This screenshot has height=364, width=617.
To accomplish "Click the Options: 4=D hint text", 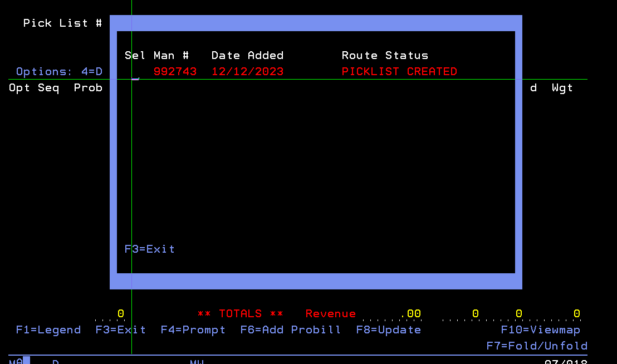I will 59,72.
